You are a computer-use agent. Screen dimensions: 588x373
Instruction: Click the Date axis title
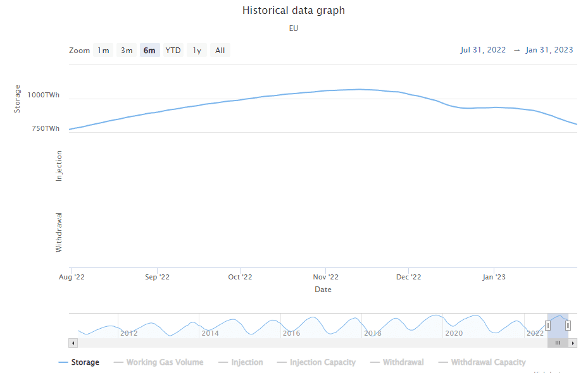coord(323,290)
